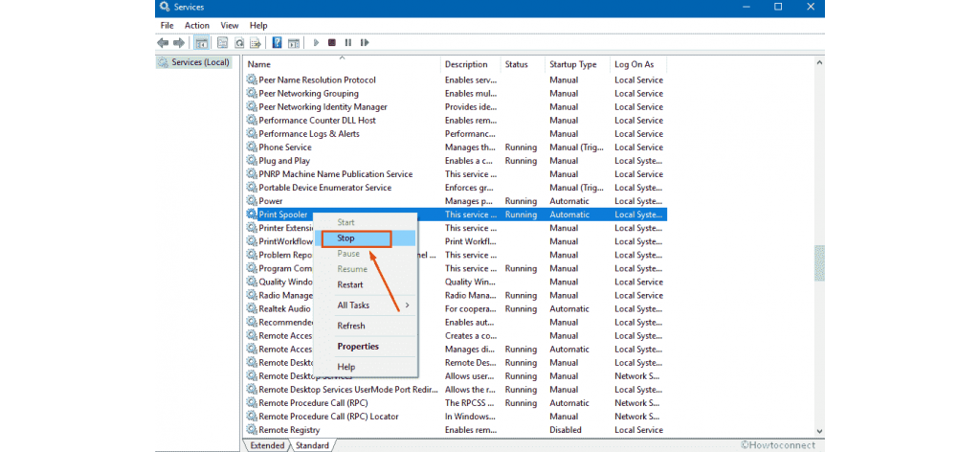
Task: Click the Stop Service toolbar square icon
Action: point(331,43)
